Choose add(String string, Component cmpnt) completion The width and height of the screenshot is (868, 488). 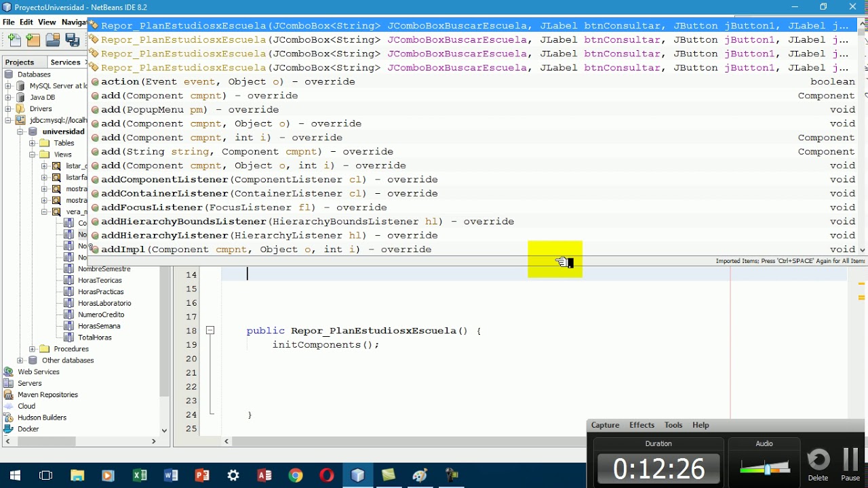click(x=473, y=152)
